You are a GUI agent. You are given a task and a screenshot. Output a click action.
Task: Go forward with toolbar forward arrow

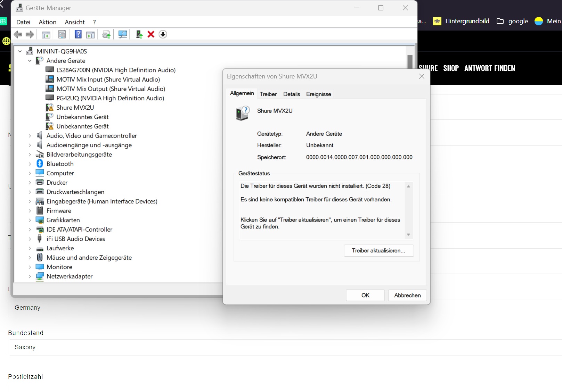pyautogui.click(x=30, y=34)
